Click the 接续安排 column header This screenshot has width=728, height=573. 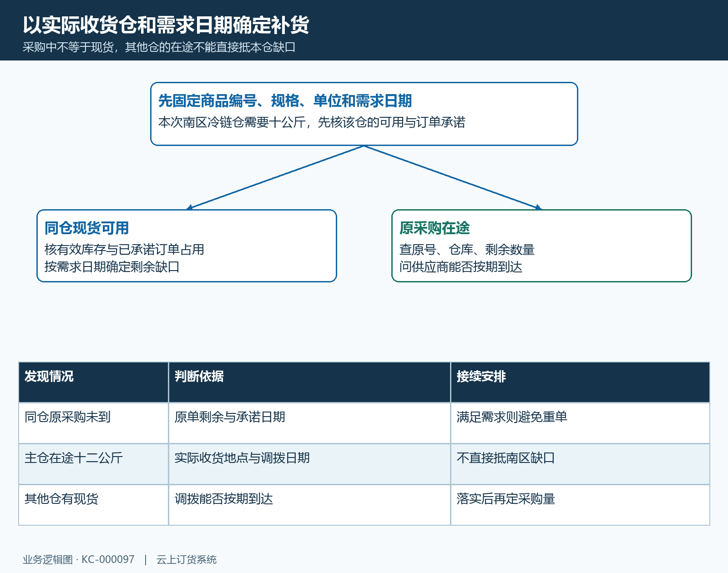click(x=580, y=382)
